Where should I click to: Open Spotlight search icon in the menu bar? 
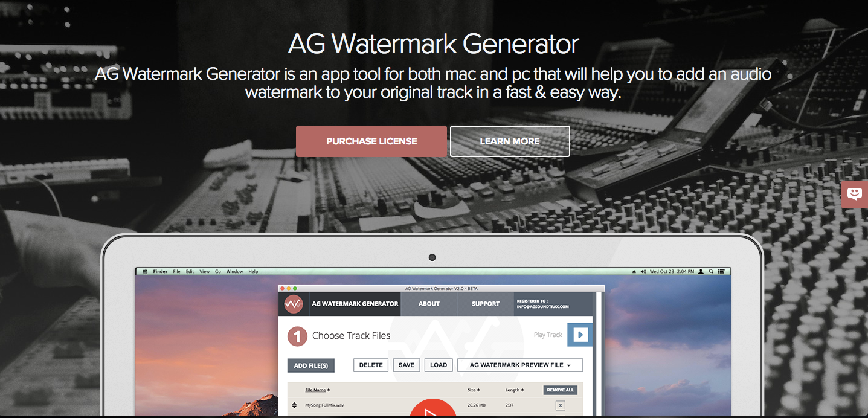point(711,272)
